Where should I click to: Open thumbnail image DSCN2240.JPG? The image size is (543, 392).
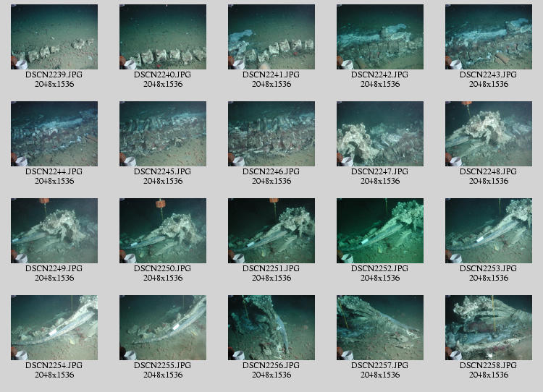163,37
